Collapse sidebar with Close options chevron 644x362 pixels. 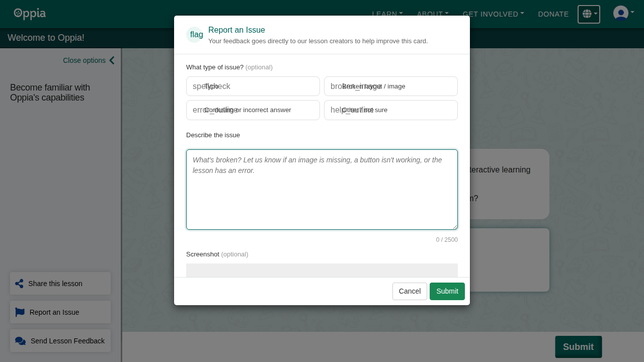[89, 60]
